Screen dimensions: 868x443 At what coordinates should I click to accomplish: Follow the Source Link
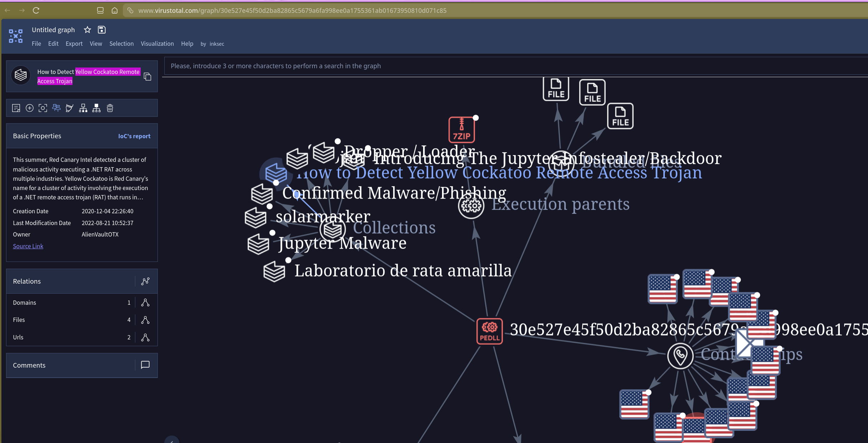click(28, 246)
